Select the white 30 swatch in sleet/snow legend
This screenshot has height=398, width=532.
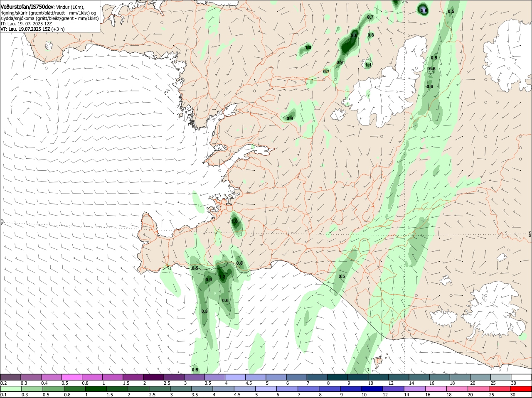(521, 377)
